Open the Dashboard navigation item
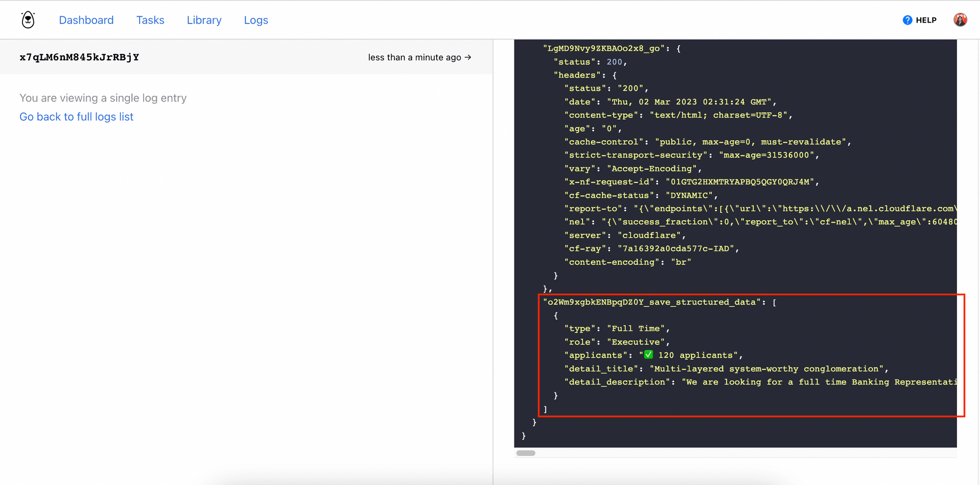The height and width of the screenshot is (485, 980). pyautogui.click(x=86, y=20)
